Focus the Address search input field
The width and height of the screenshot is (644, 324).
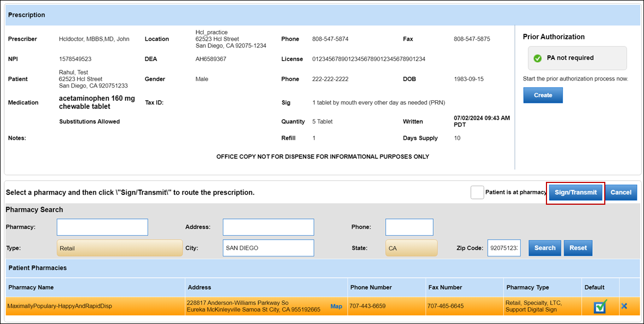(x=268, y=227)
